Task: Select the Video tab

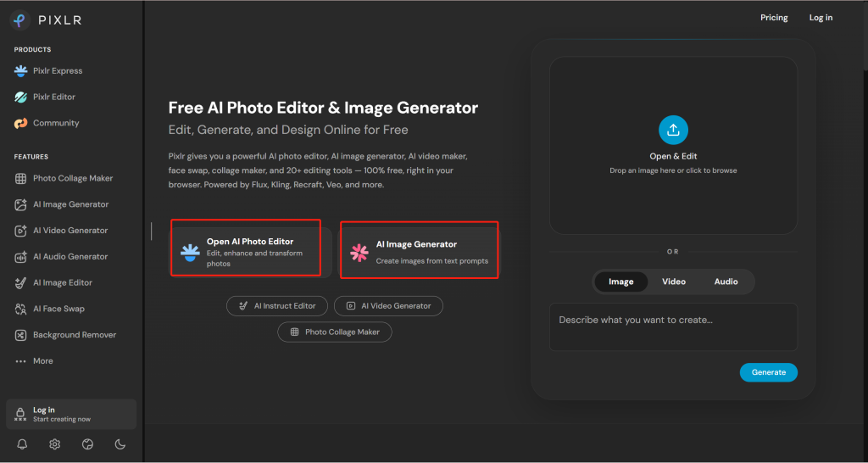Action: click(674, 282)
